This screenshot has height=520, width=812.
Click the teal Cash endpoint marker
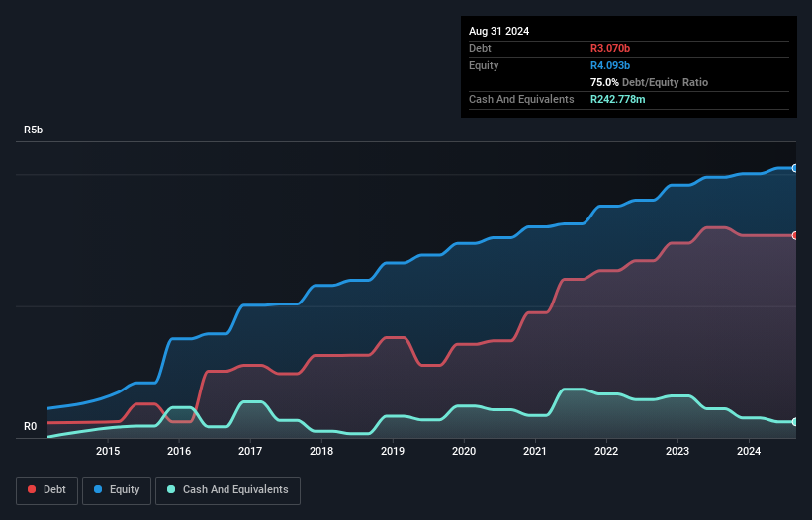coord(795,422)
